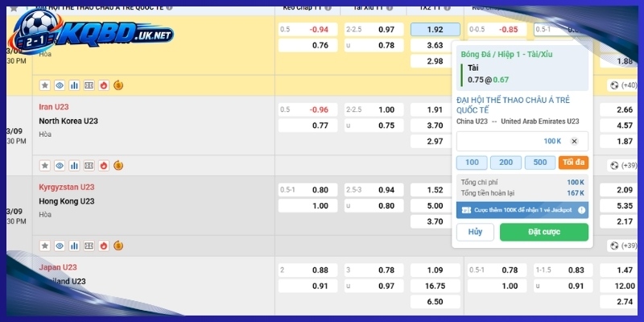The width and height of the screenshot is (644, 322).
Task: Select the -0.94 handicap odds
Action: coord(308,30)
